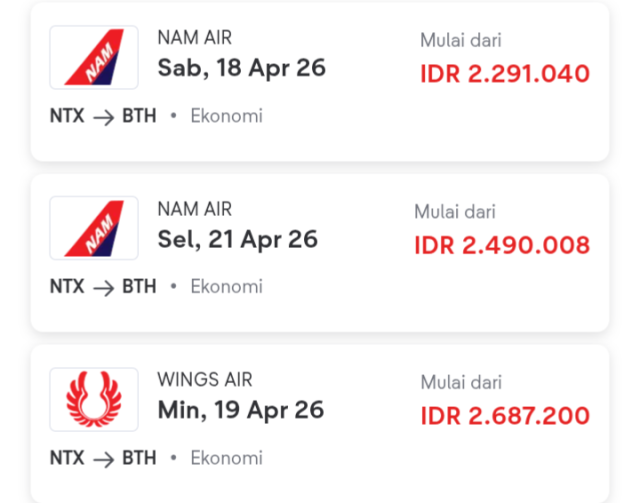This screenshot has height=503, width=640.
Task: Select the Min, 19 Apr 26 date
Action: pos(240,409)
